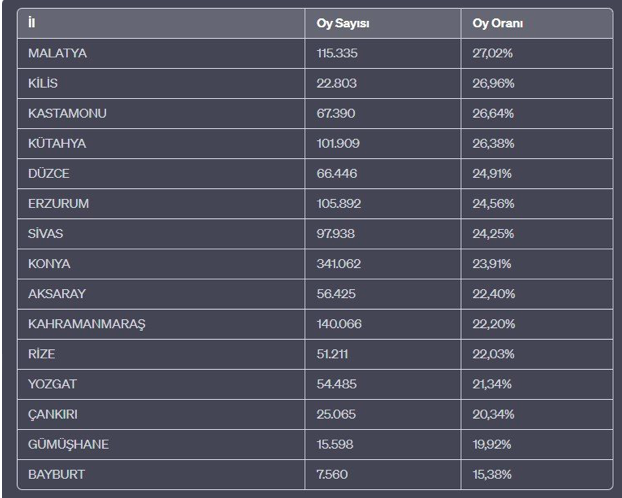Screen dimensions: 622x498
Task: Click ERZURUM vote count 105.892
Action: click(x=339, y=203)
